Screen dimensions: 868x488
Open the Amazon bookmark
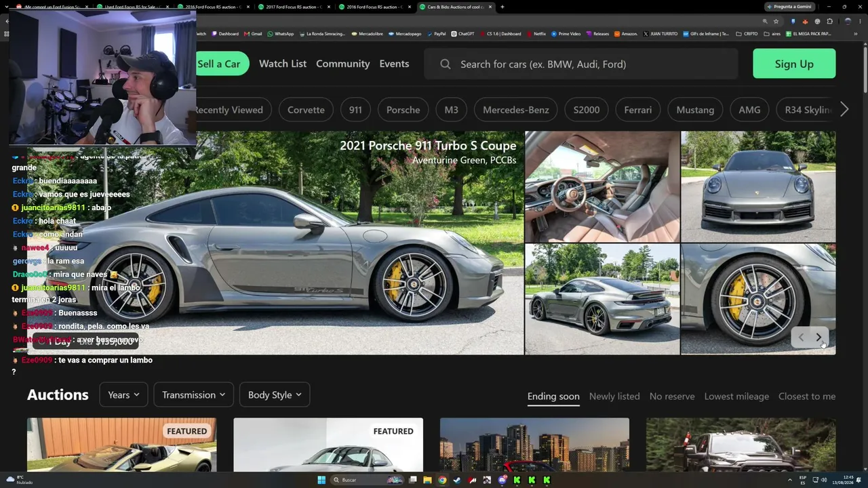[x=626, y=34]
